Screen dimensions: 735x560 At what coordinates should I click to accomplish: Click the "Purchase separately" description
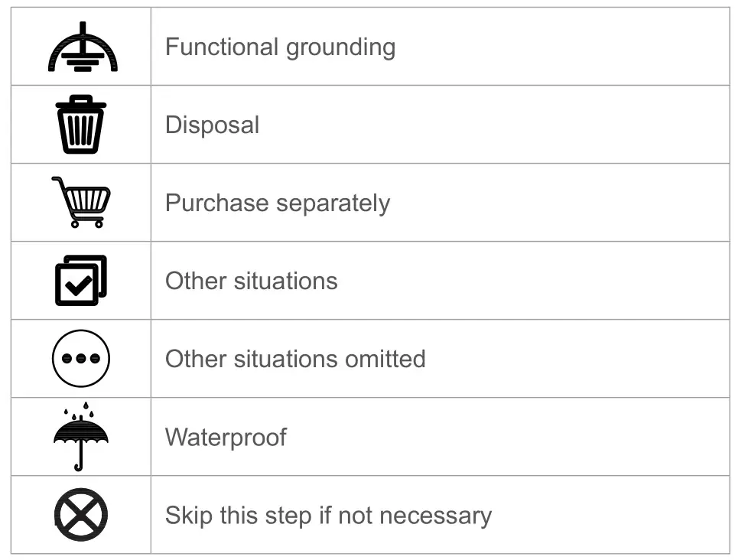pos(277,203)
